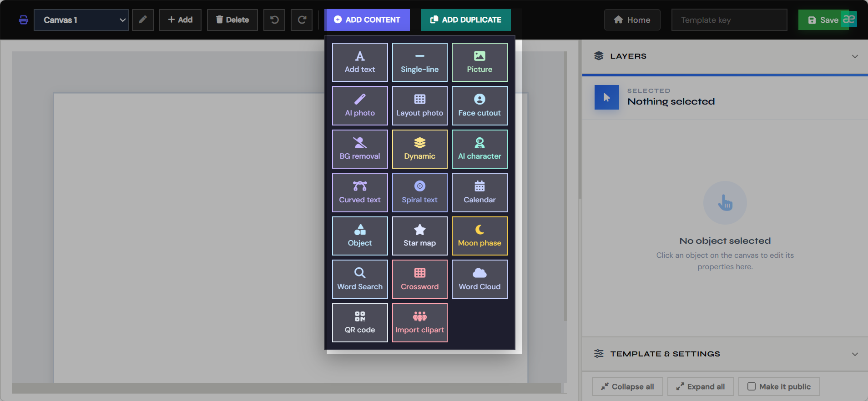The width and height of the screenshot is (868, 401).
Task: Click the print icon in toolbar
Action: coord(23,20)
